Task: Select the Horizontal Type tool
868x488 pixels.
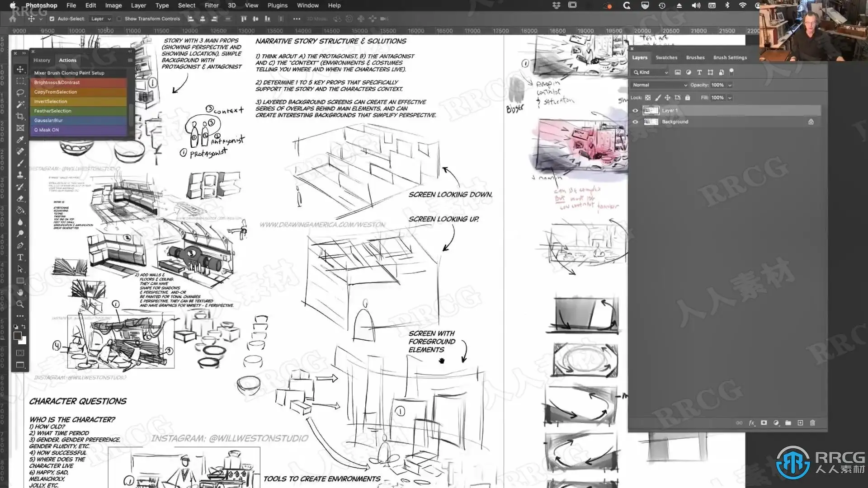Action: tap(20, 257)
